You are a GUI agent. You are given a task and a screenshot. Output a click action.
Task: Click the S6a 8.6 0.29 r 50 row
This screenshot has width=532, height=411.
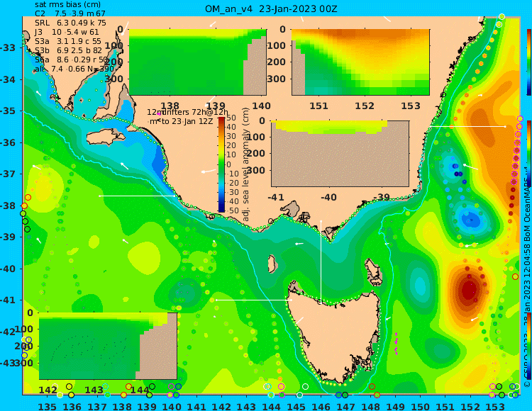tap(71, 60)
